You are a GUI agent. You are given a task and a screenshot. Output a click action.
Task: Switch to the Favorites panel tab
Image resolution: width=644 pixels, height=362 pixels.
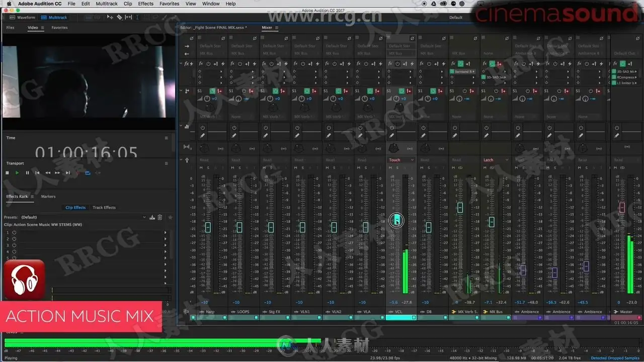[59, 28]
